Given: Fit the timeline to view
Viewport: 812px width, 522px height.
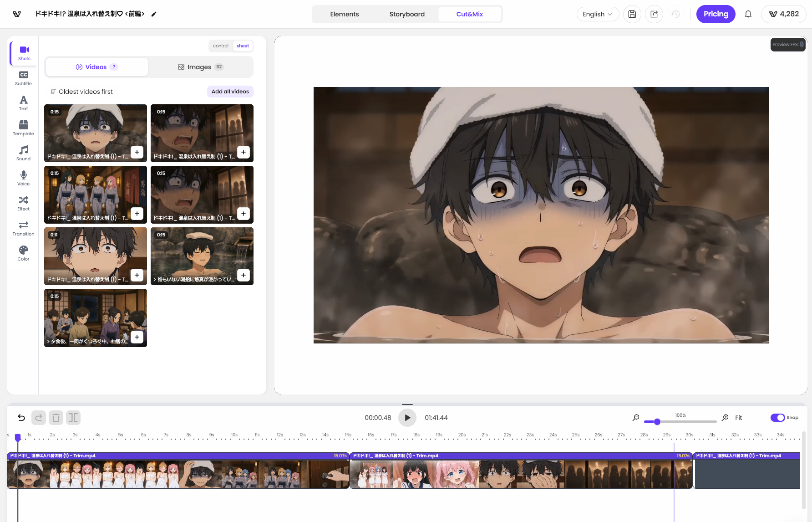Looking at the screenshot, I should click(738, 418).
